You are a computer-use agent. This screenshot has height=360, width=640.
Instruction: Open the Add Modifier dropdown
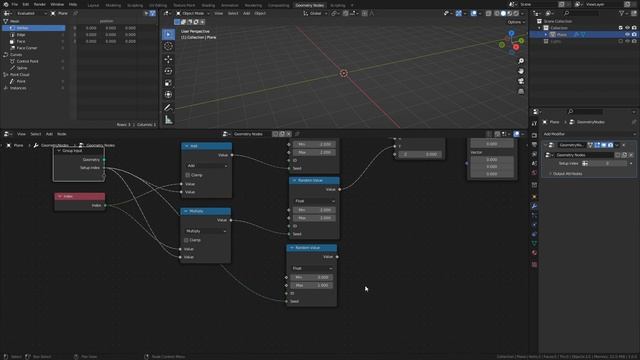coord(588,134)
